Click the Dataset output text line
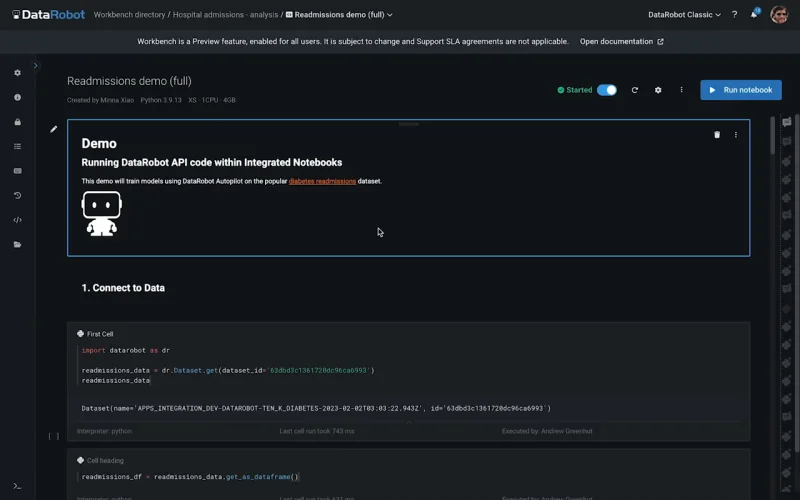The image size is (800, 500). [316, 408]
